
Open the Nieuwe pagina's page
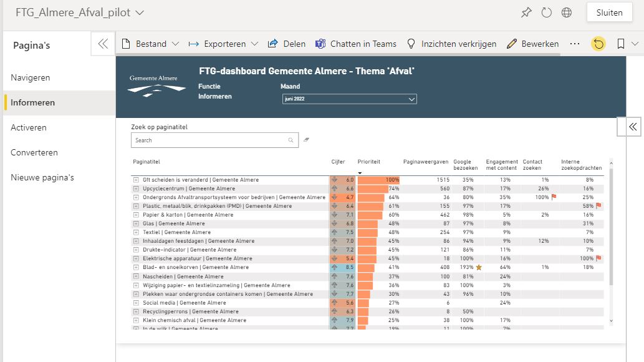60,178
